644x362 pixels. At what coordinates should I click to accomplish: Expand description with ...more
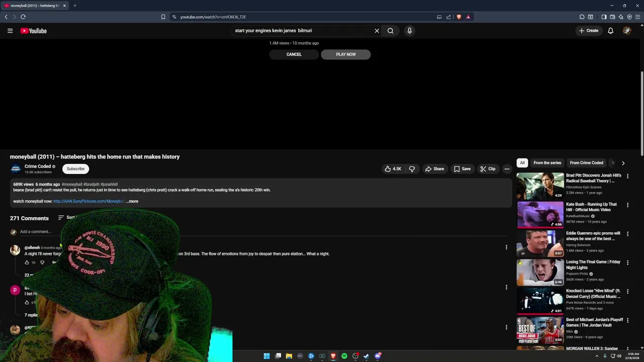click(x=132, y=201)
